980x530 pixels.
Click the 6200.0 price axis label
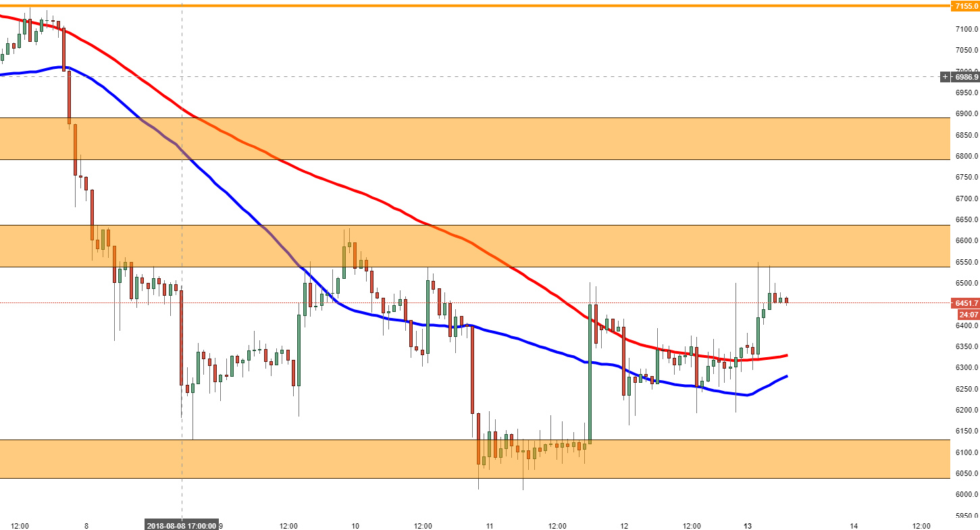click(x=967, y=410)
